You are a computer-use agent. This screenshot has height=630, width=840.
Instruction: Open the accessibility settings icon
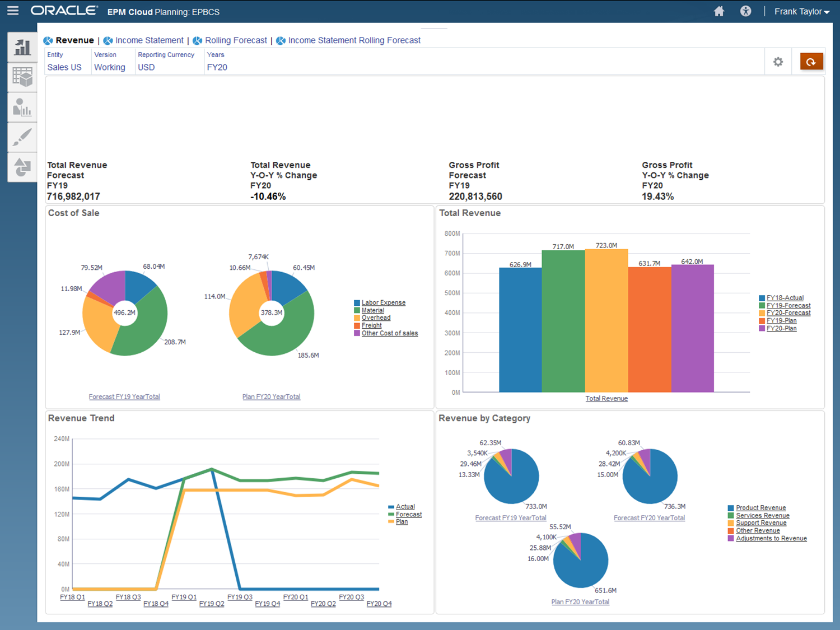tap(745, 11)
